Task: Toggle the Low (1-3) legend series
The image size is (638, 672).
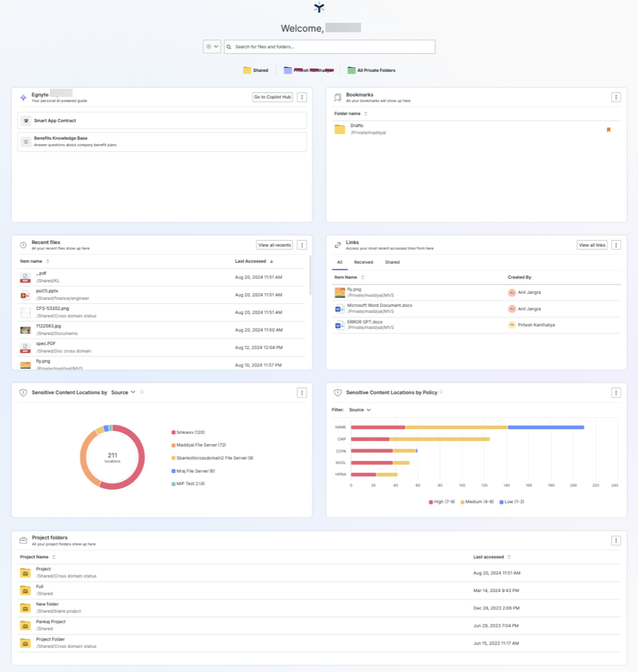Action: coord(512,502)
